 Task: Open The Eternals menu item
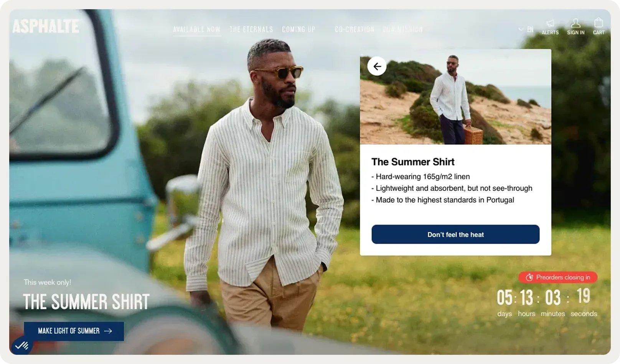tap(251, 30)
